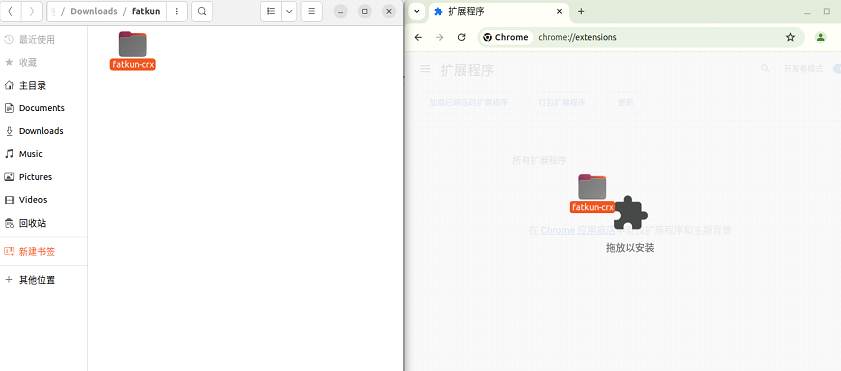
Task: Click fatkun in the path bar
Action: (146, 11)
